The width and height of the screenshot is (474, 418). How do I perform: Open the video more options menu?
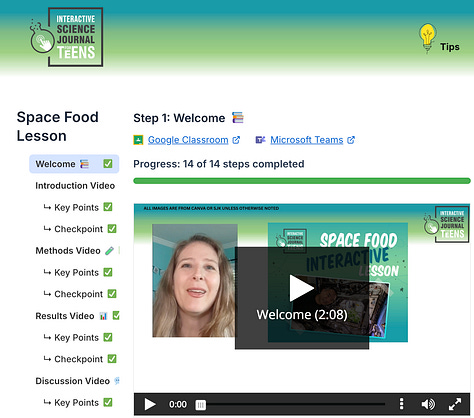click(x=401, y=404)
